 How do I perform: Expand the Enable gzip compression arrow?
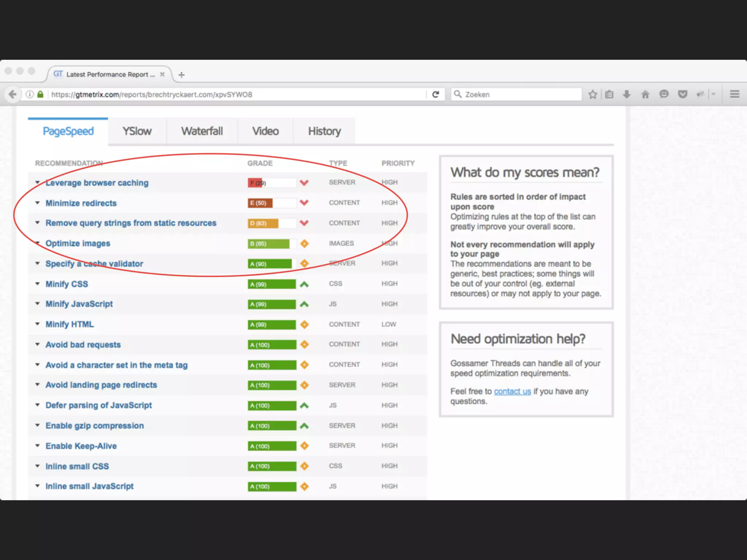click(37, 425)
